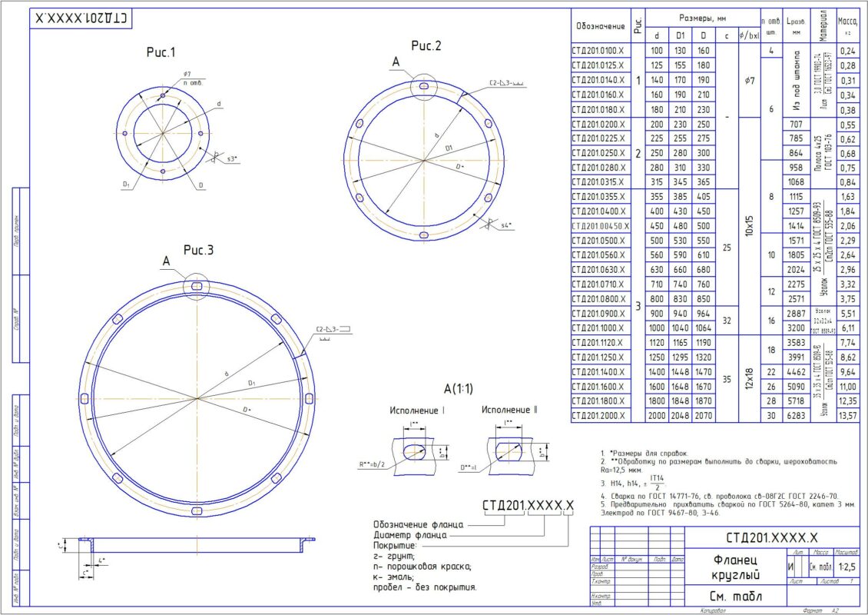Click note 4 about "Сварка по ГОСТ 14771-76"
This screenshot has width=868, height=615.
(x=721, y=497)
